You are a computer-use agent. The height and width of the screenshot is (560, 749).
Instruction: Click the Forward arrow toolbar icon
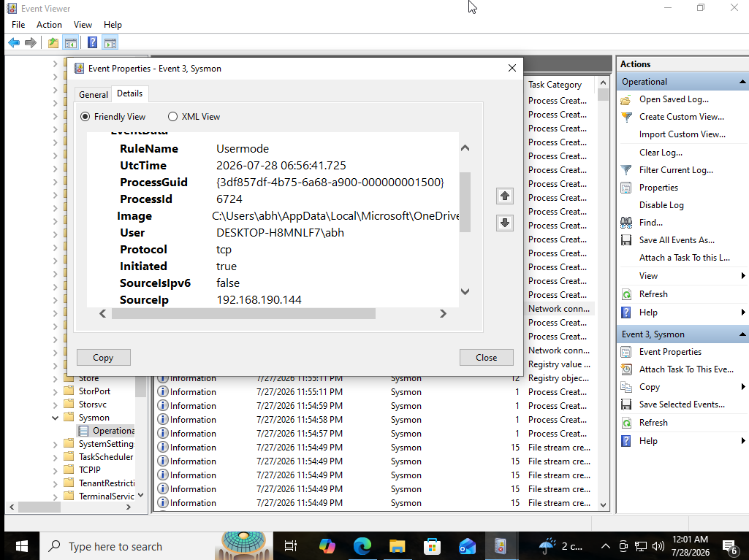[31, 43]
